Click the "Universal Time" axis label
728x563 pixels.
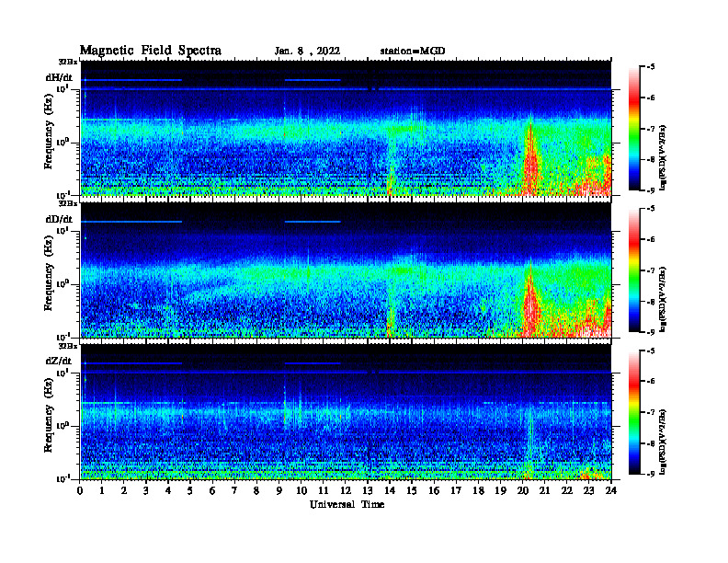(x=347, y=504)
